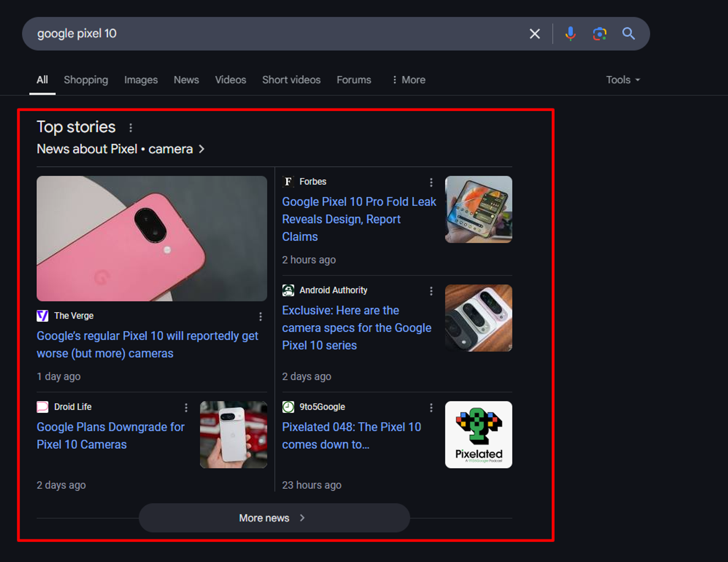This screenshot has width=728, height=562.
Task: Click the magnifying glass search icon
Action: coord(628,34)
